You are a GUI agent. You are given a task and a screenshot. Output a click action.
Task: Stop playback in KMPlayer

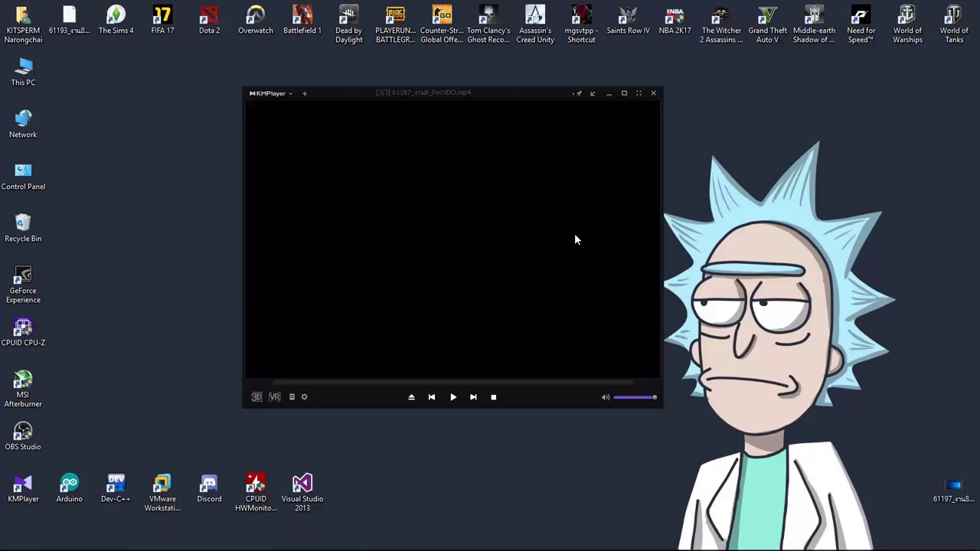pyautogui.click(x=494, y=397)
